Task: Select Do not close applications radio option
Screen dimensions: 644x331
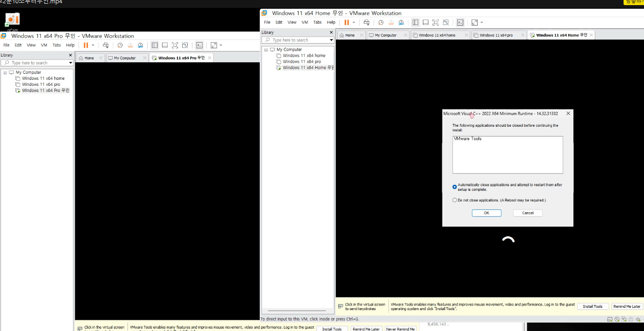Action: tap(455, 200)
